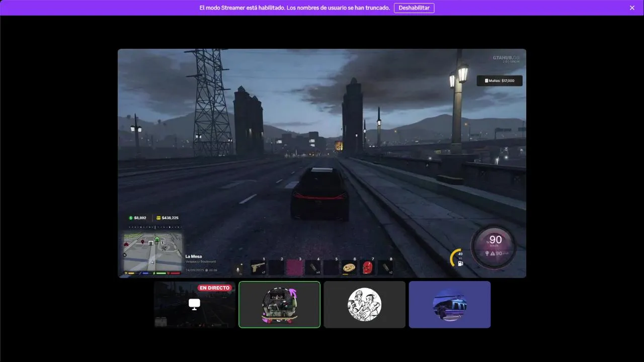Click the item in hotbar slot 8
644x362 pixels.
386,267
